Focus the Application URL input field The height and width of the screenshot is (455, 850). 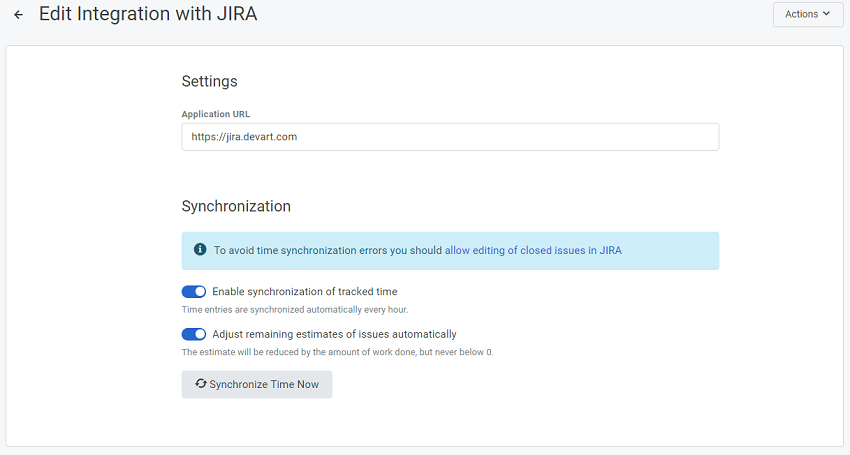pos(450,137)
